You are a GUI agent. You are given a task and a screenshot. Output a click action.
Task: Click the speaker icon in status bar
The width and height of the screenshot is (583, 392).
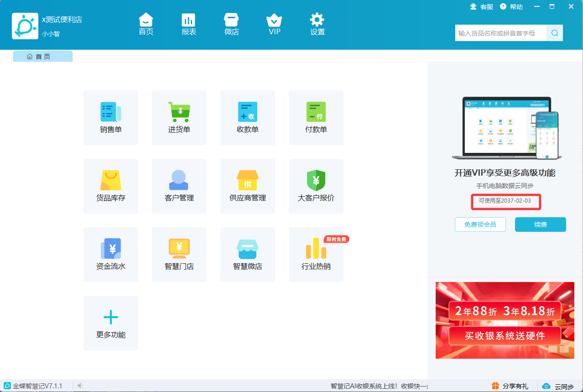pos(80,386)
